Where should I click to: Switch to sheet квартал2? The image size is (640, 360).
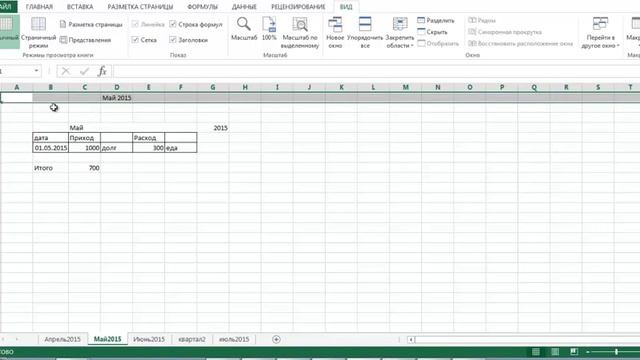tap(192, 339)
